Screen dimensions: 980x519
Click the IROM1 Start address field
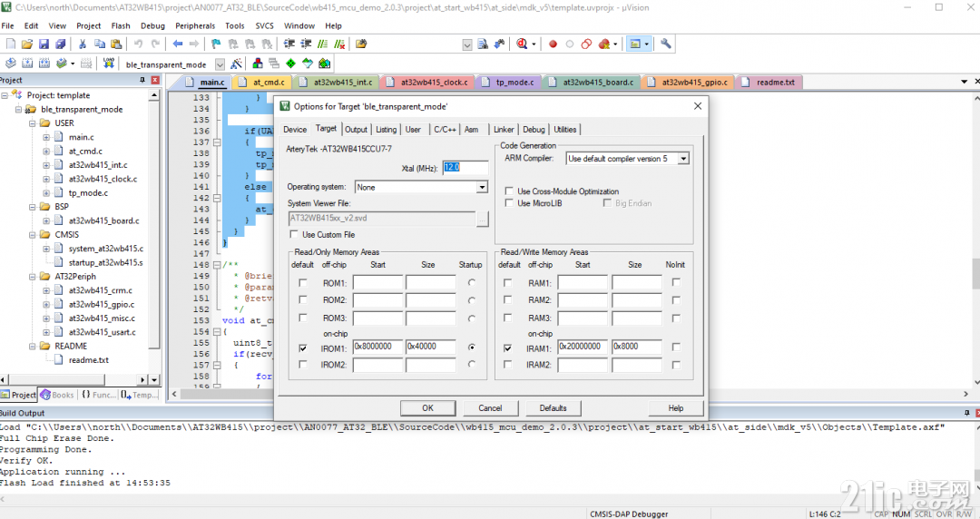pyautogui.click(x=378, y=347)
